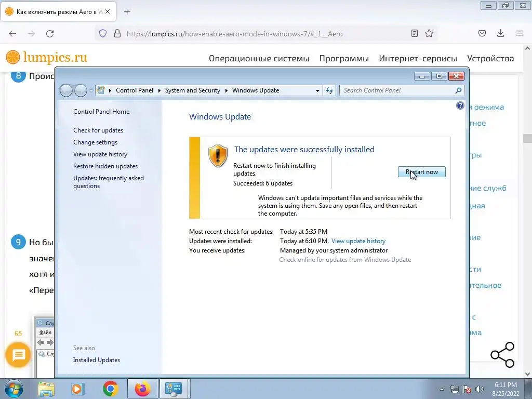Viewport: 532px width, 399px height.
Task: Open Операционные системы menu item
Action: coord(259,58)
